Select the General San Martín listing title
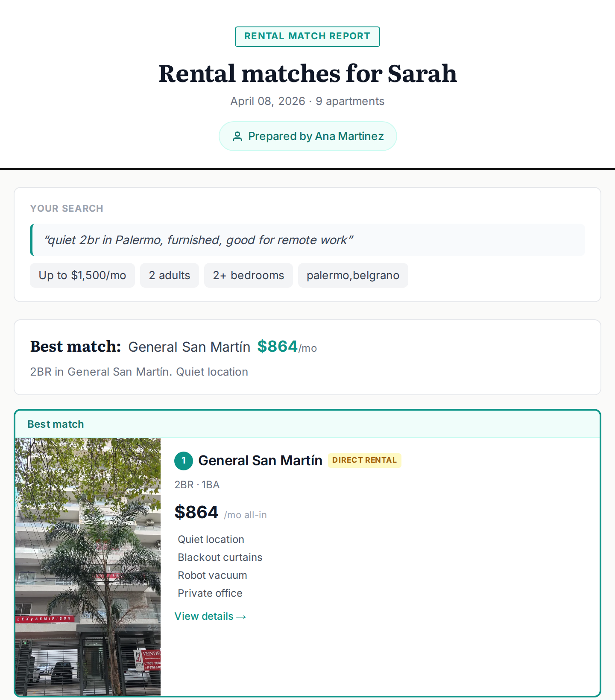Screen dimensions: 615x700 [260, 461]
